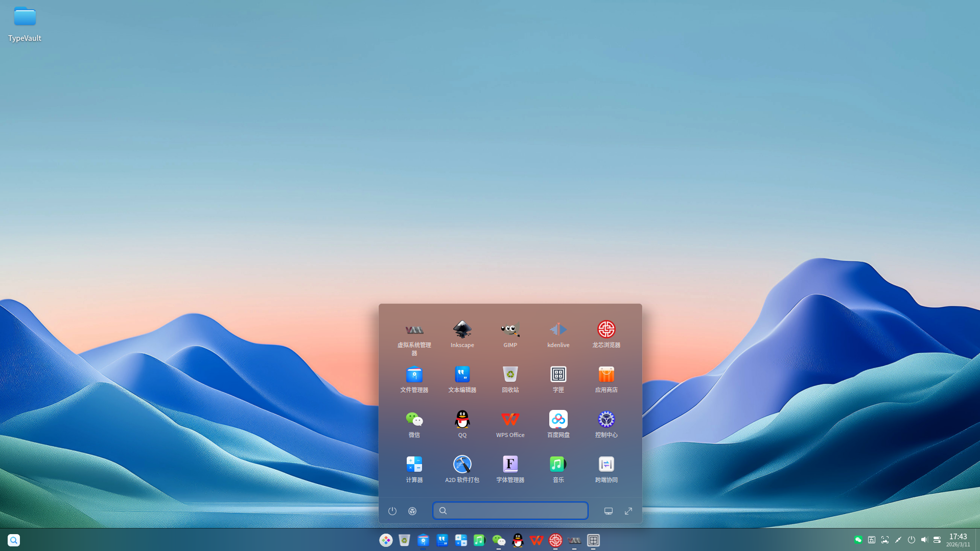Screen dimensions: 980x551
Task: Click the screenshot tool tray icon
Action: pyautogui.click(x=885, y=540)
